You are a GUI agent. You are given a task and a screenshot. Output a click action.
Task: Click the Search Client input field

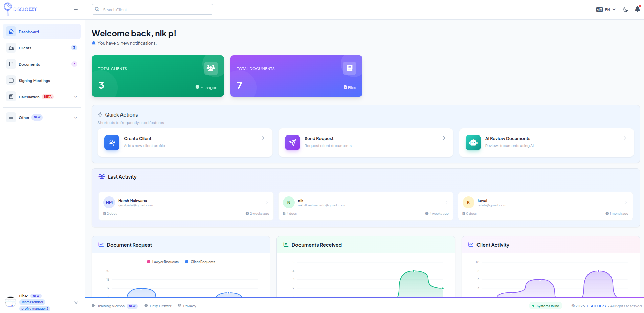coord(152,9)
